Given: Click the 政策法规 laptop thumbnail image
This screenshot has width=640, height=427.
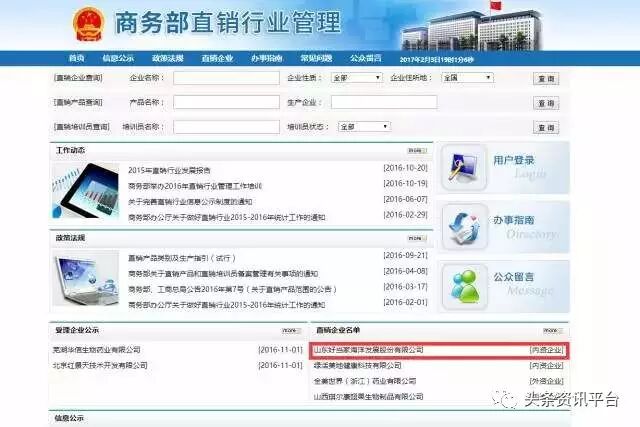Looking at the screenshot, I should [x=86, y=278].
